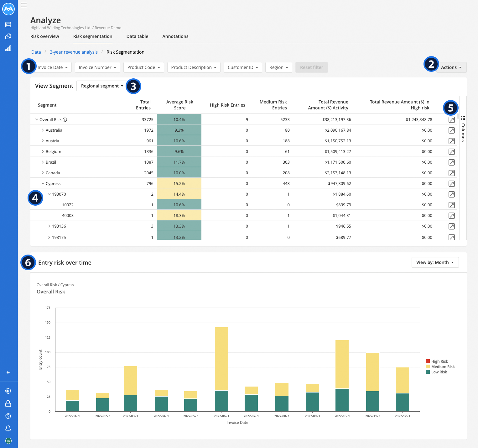Click the info icon beside Overall Risk
478x448 pixels.
click(65, 119)
